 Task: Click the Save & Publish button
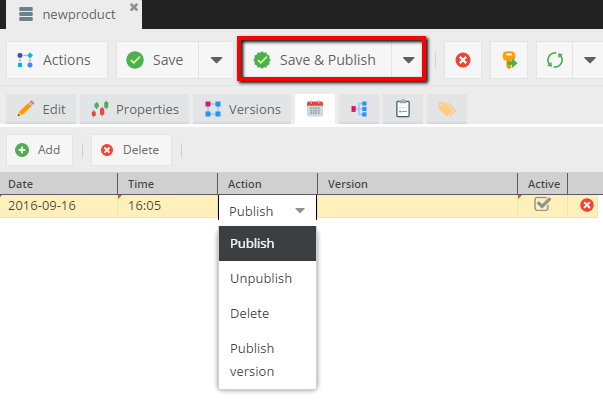pyautogui.click(x=315, y=60)
